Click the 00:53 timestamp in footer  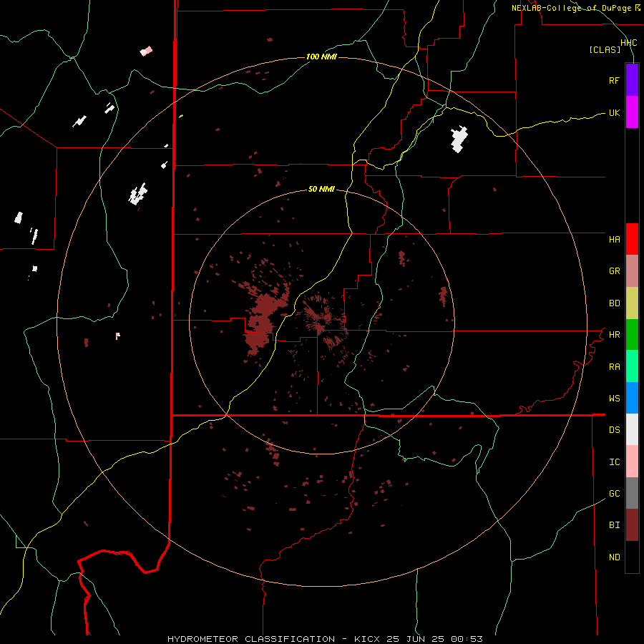[x=467, y=639]
